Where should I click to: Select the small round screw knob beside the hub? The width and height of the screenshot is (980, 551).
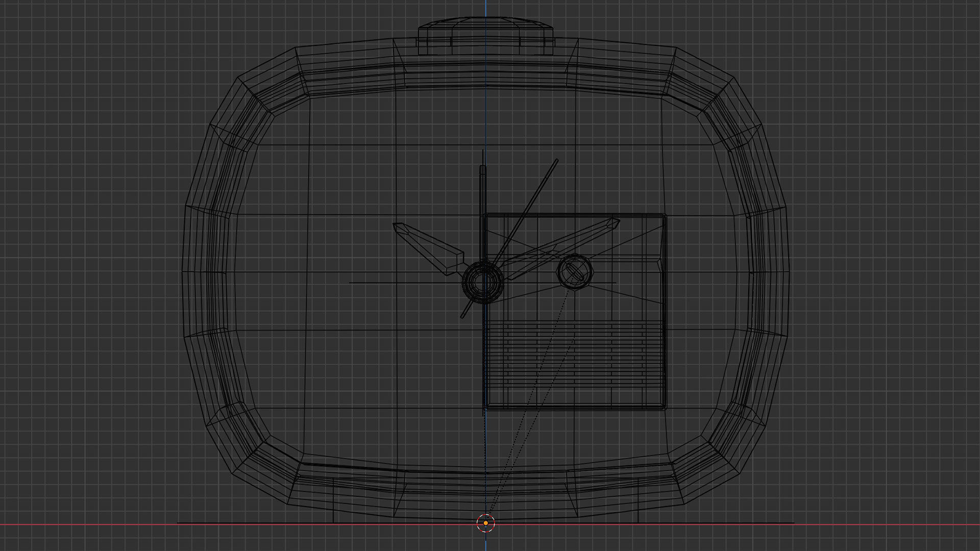pyautogui.click(x=575, y=271)
